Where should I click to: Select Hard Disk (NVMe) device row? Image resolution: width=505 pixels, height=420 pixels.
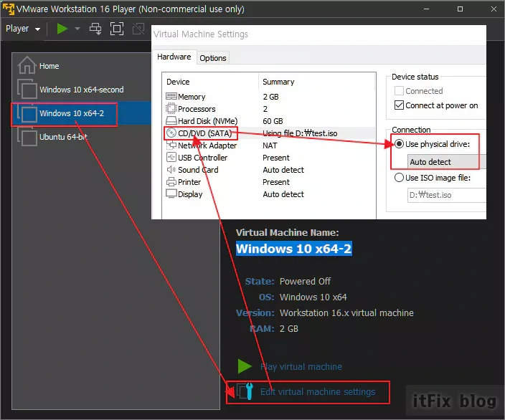click(x=269, y=121)
